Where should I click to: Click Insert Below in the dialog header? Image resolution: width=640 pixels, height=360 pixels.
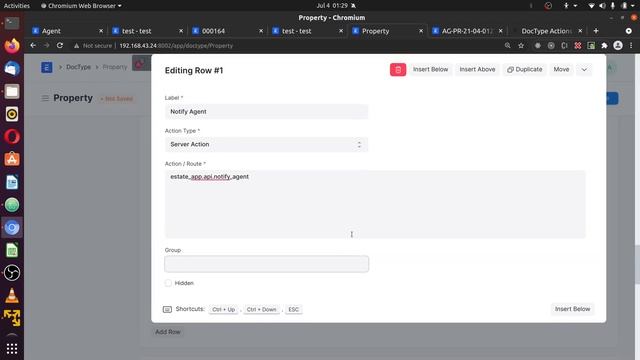430,69
